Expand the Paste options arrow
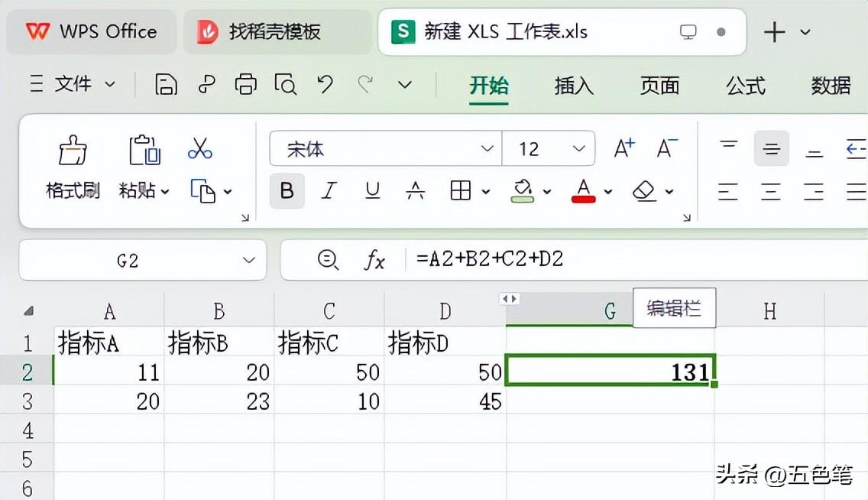Screen dimensions: 868x500 (165, 192)
